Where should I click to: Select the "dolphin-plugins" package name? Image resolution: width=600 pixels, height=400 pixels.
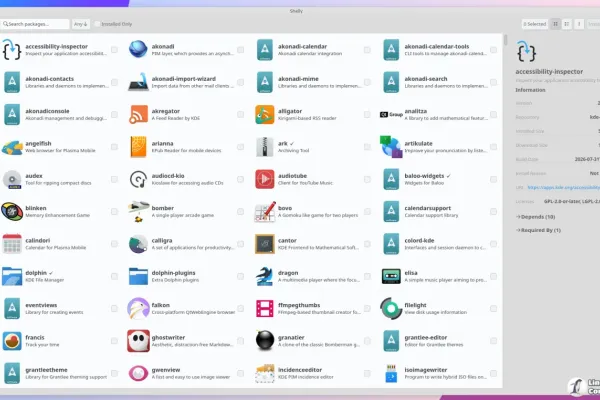pyautogui.click(x=173, y=273)
